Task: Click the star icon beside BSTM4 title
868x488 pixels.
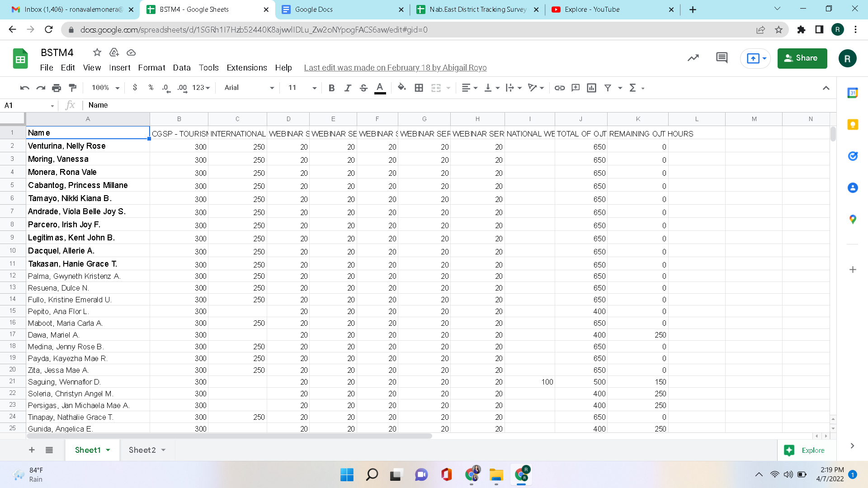Action: point(97,52)
